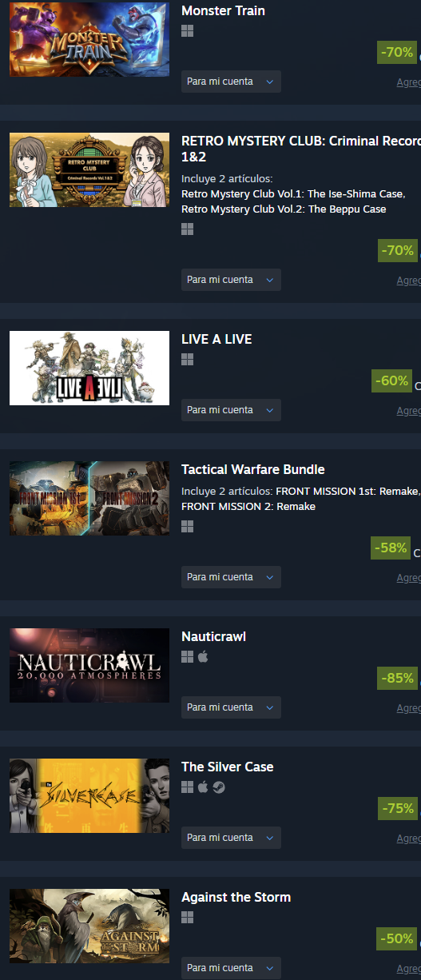Viewport: 421px width, 980px height.
Task: Click the macOS apple icon under Nauticrawl
Action: click(x=203, y=657)
